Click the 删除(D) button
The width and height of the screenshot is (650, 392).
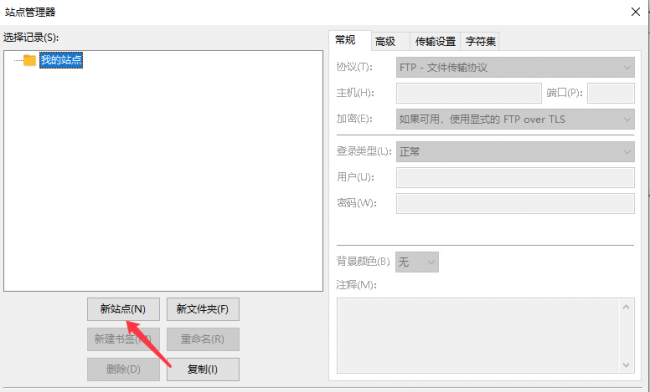tap(123, 369)
